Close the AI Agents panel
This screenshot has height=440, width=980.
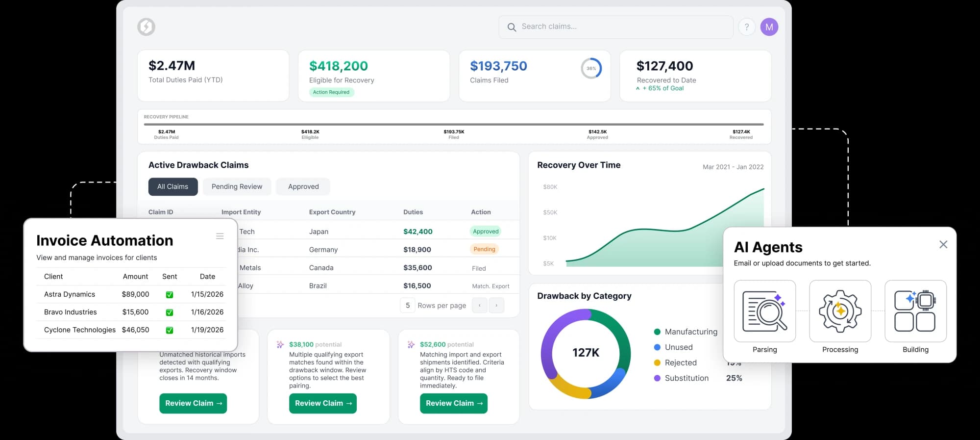pos(943,244)
